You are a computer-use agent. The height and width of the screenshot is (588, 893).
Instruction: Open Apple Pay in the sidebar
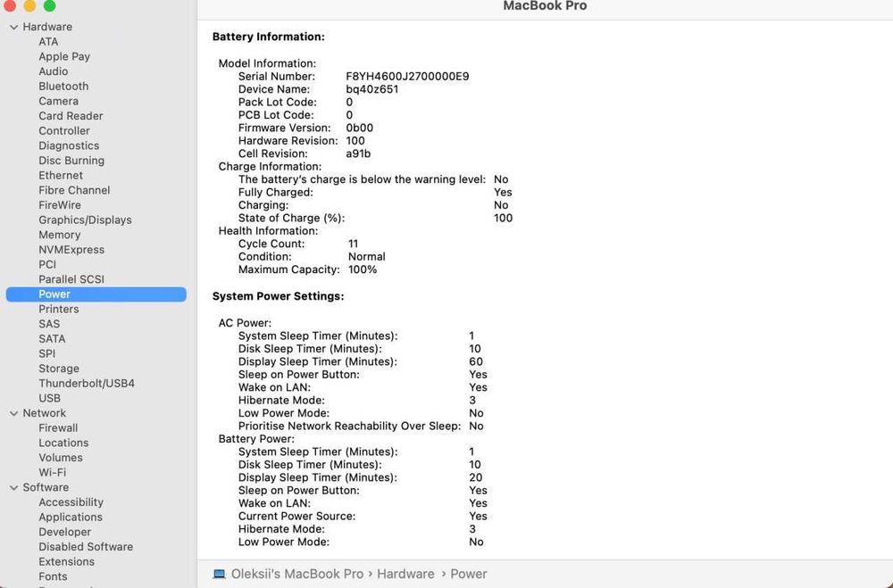(x=64, y=56)
